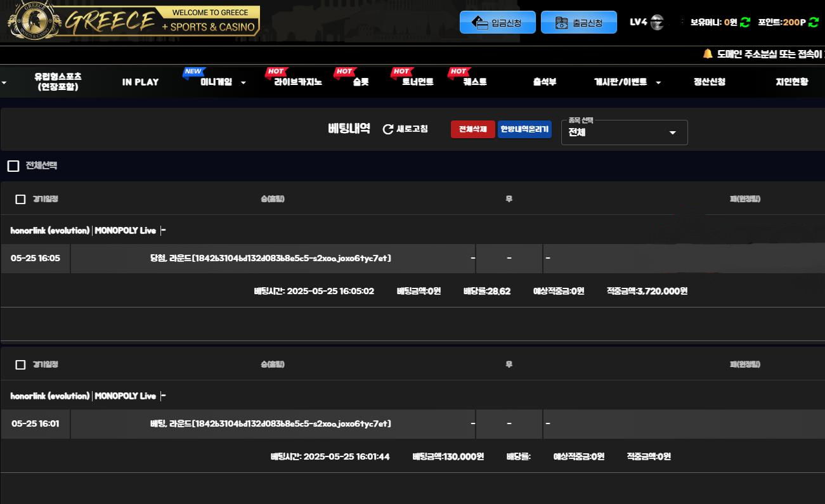Expand the 게시판/이벤트 dropdown menu
825x504 pixels.
click(627, 82)
